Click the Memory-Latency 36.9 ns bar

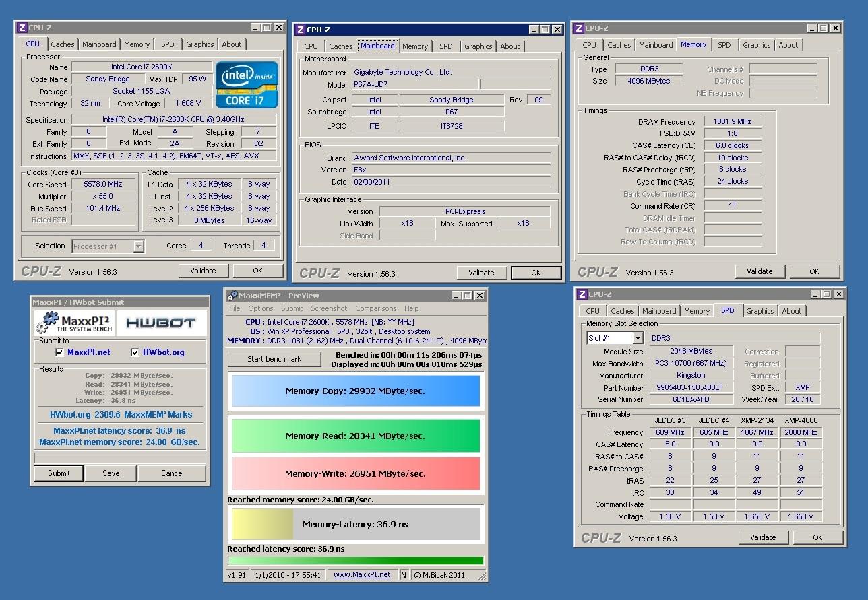coord(355,524)
